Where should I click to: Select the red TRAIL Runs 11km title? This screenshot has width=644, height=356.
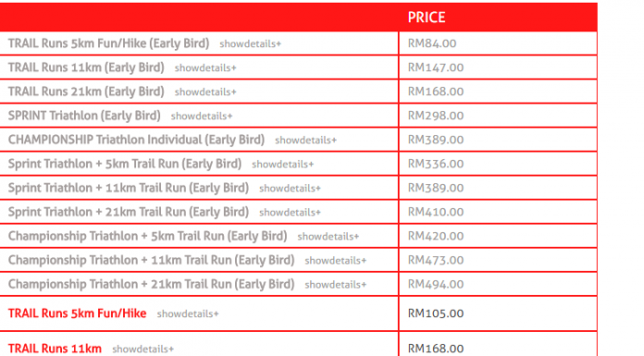55,349
